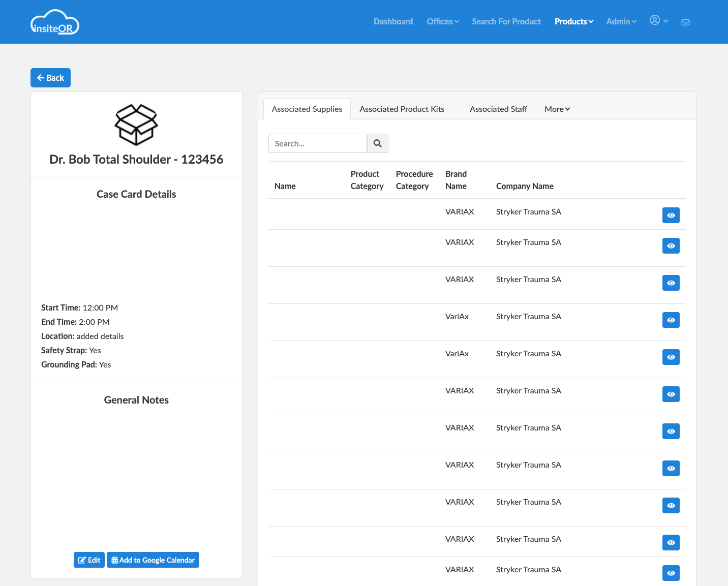Click the Brand Name column header

click(456, 180)
